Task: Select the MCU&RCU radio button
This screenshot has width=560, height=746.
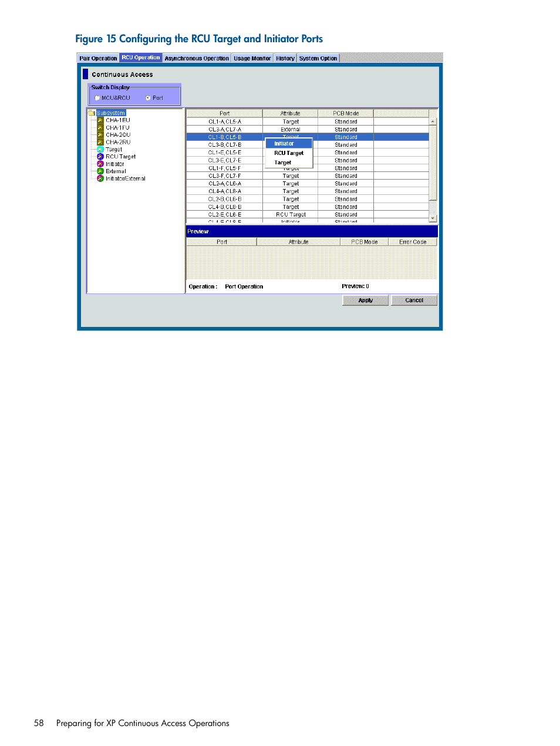Action: pos(97,98)
